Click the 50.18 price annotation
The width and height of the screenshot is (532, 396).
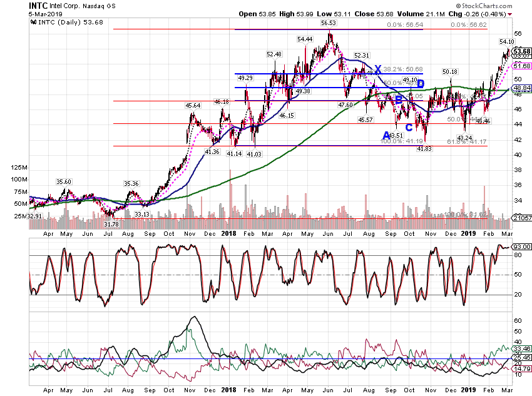450,72
